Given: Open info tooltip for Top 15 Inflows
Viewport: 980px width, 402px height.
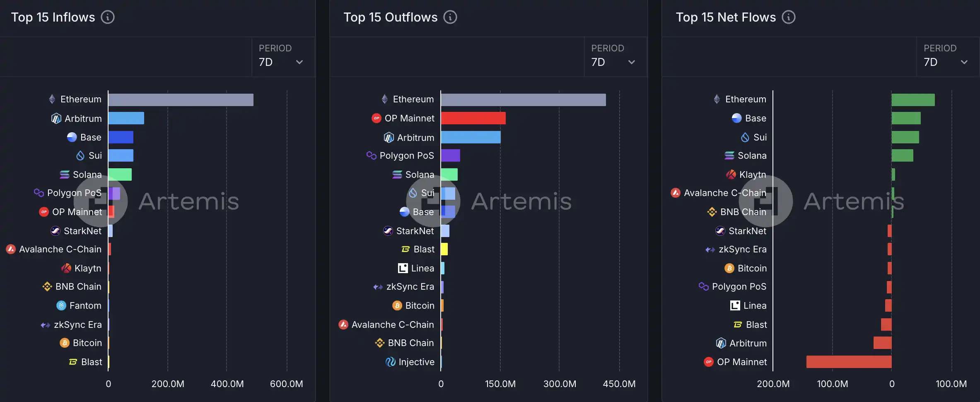Looking at the screenshot, I should pos(108,17).
